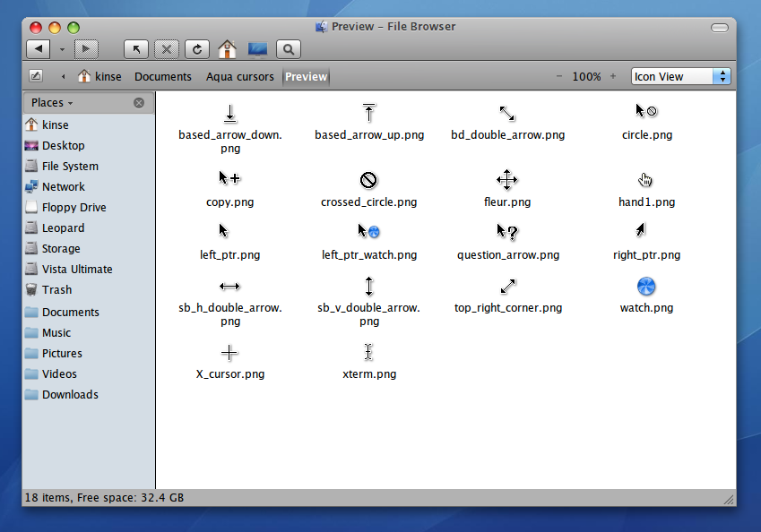Open the Home folder via toolbar icon
This screenshot has height=532, width=761.
pos(227,47)
